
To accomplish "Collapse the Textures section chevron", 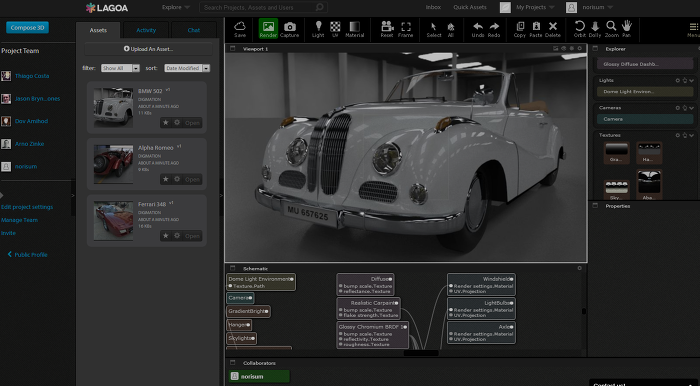I will 692,135.
